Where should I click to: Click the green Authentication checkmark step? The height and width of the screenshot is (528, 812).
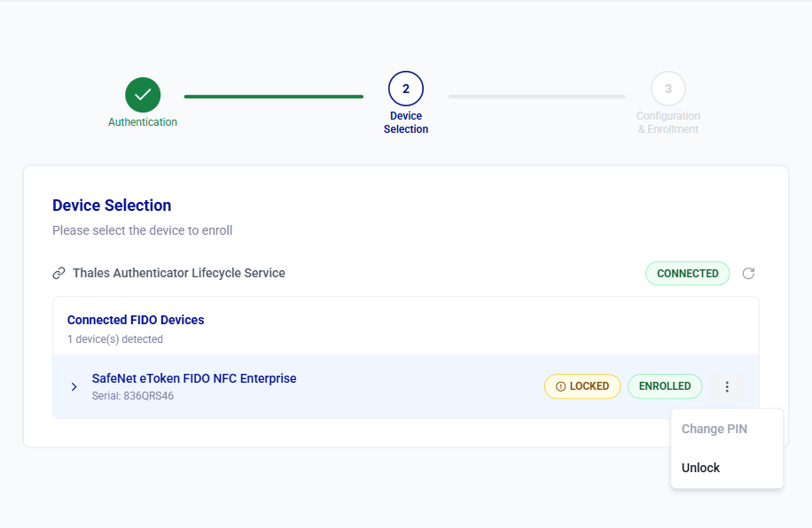143,95
